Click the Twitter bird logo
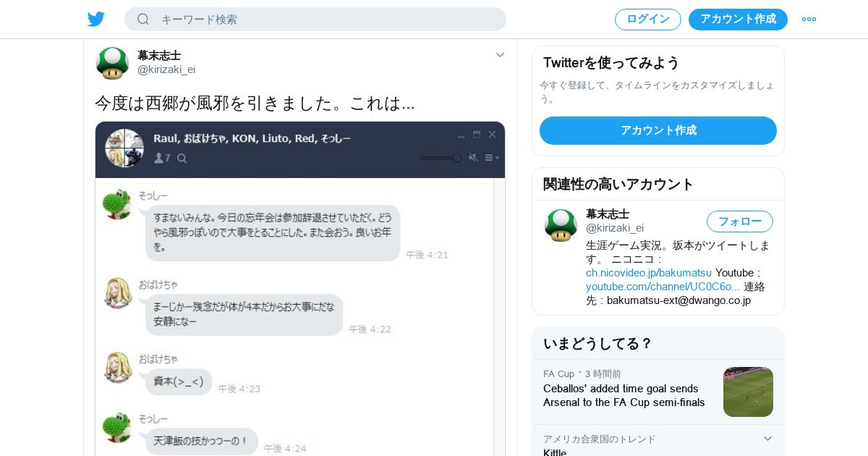The image size is (868, 456). click(96, 19)
